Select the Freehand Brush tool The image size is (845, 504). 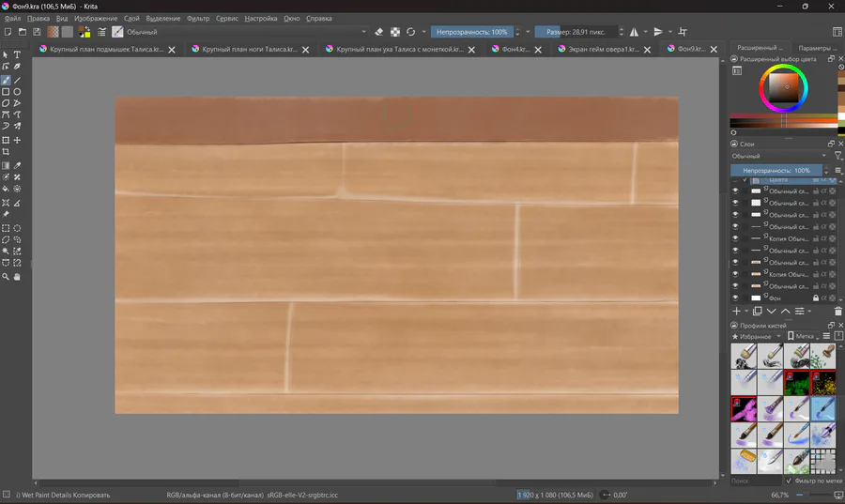6,80
